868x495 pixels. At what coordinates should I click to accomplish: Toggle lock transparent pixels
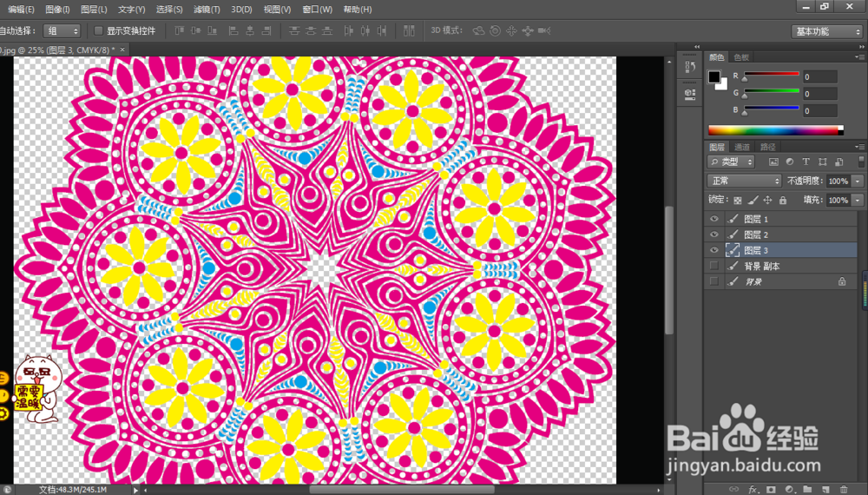click(738, 200)
